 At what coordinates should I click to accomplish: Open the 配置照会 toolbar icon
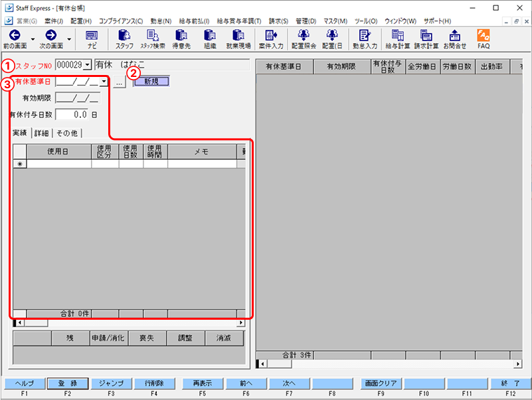click(304, 39)
